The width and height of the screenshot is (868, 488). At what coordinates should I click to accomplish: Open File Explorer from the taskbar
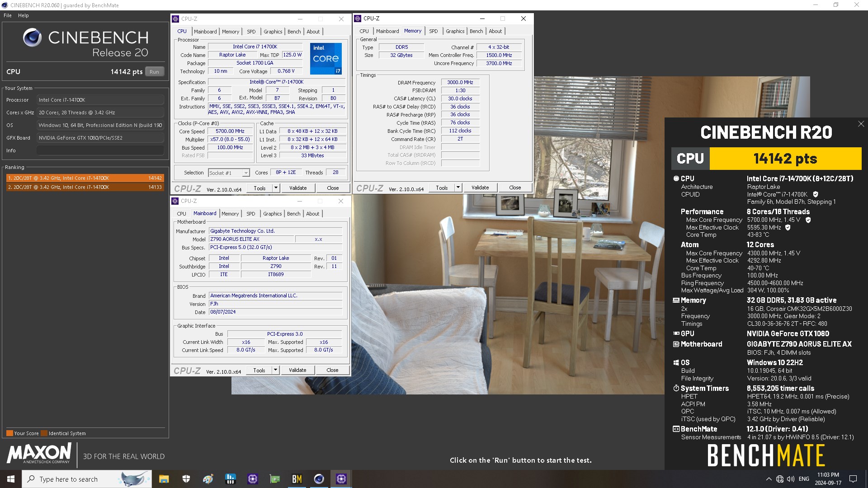[164, 479]
